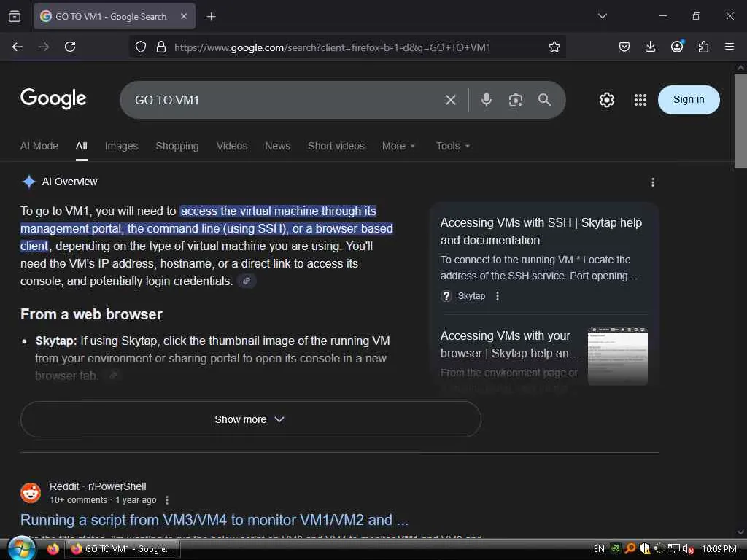This screenshot has height=560, width=747.
Task: Switch to News results tab
Action: 278,146
